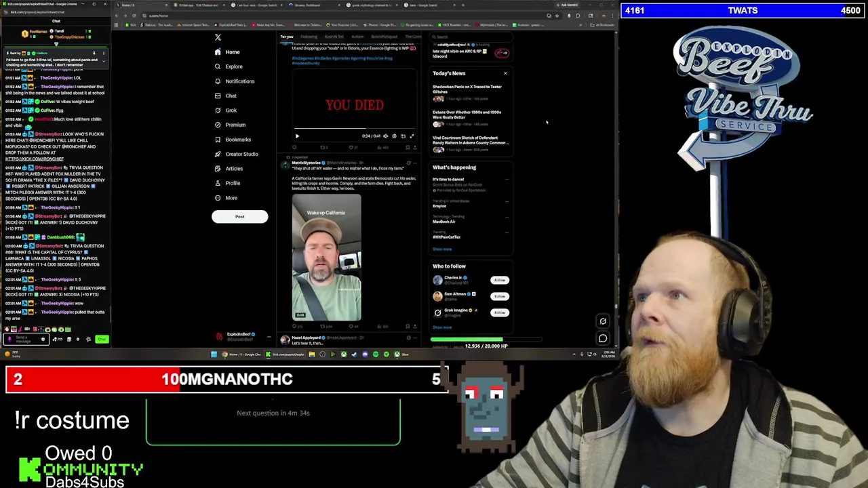The image size is (868, 488).
Task: Open Bookmarks in X sidebar
Action: pyautogui.click(x=233, y=140)
